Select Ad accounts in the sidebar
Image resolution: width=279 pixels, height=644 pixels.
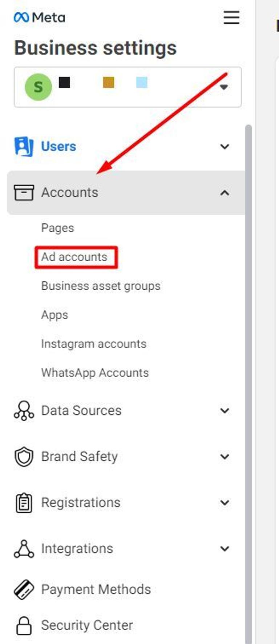(74, 257)
